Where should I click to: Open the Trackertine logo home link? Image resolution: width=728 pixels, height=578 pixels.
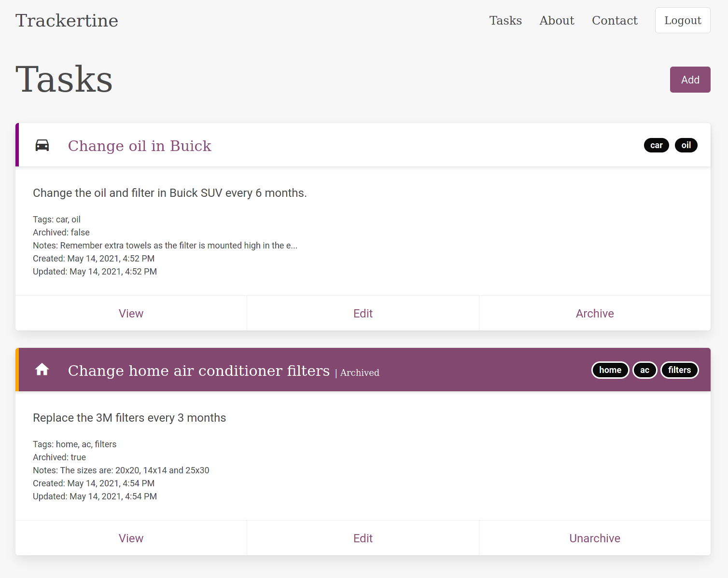point(67,20)
